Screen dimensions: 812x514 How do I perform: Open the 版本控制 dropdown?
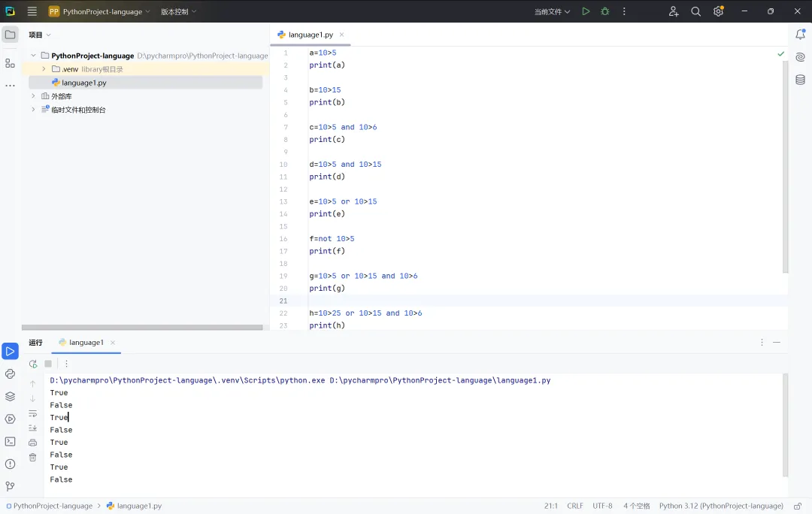tap(179, 11)
